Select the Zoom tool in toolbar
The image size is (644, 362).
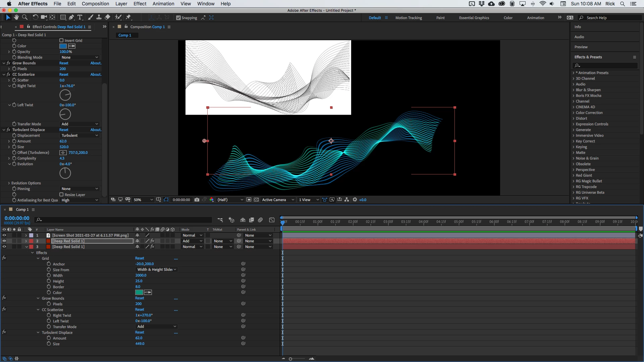click(24, 17)
